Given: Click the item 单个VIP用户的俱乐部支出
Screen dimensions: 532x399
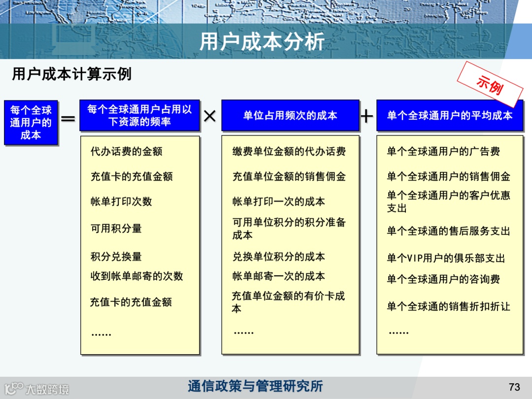Looking at the screenshot, I should [446, 258].
